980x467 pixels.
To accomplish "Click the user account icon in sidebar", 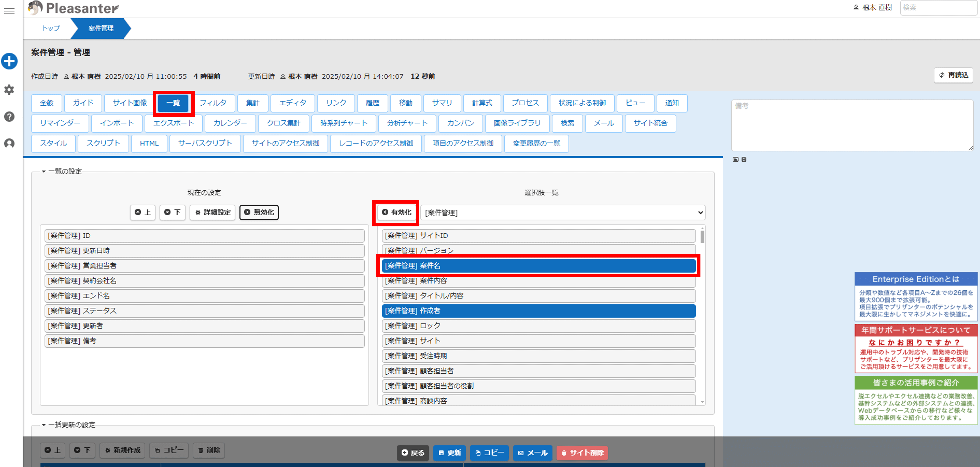I will pos(9,144).
